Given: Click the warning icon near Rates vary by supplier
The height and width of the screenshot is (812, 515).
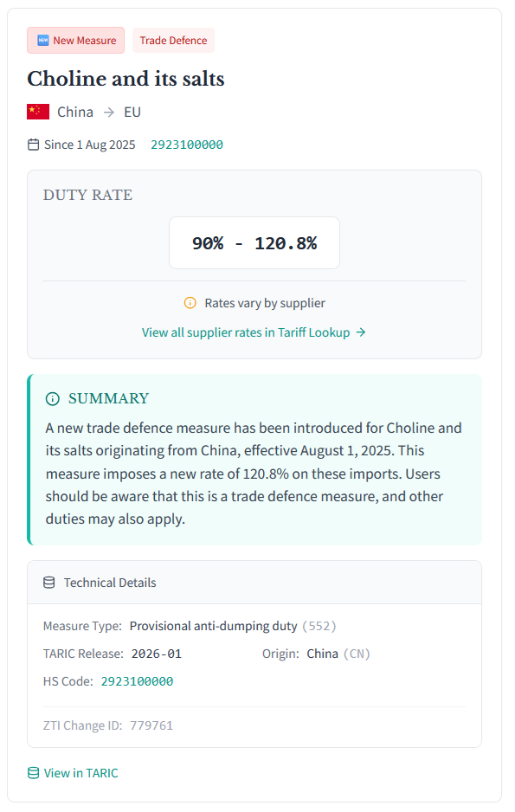Looking at the screenshot, I should [x=190, y=303].
